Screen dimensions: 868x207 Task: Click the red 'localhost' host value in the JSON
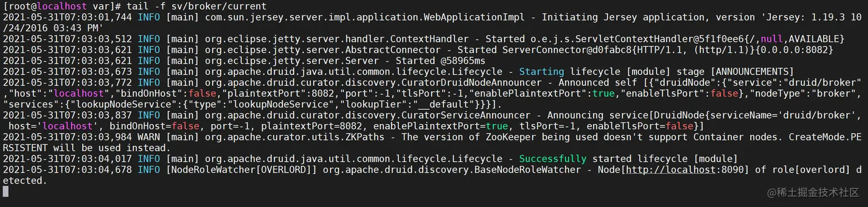68,93
